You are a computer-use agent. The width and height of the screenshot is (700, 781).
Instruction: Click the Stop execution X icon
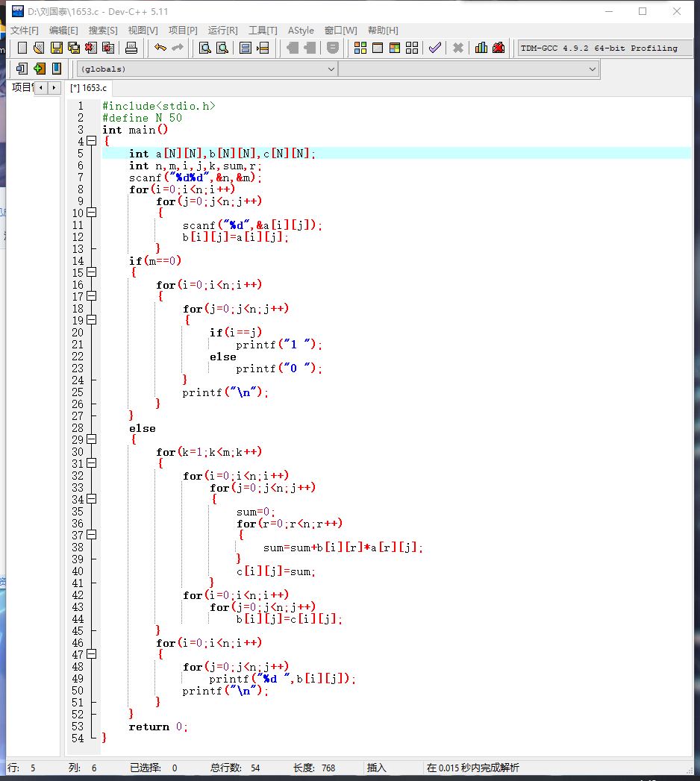pyautogui.click(x=458, y=48)
